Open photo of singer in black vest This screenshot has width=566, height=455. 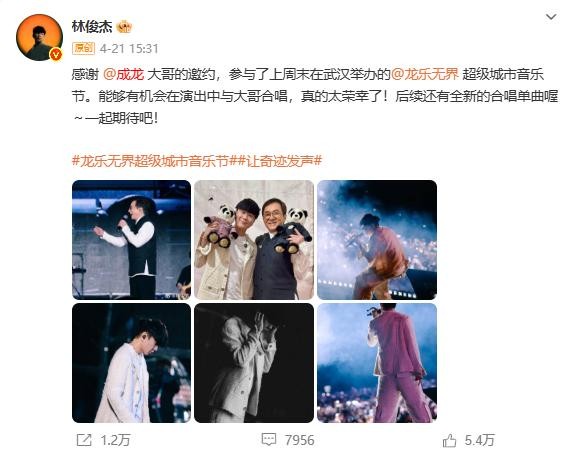[131, 240]
